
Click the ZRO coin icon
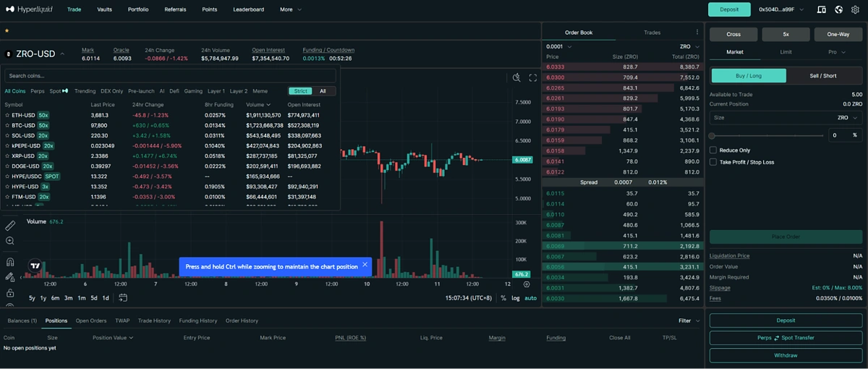[x=9, y=54]
